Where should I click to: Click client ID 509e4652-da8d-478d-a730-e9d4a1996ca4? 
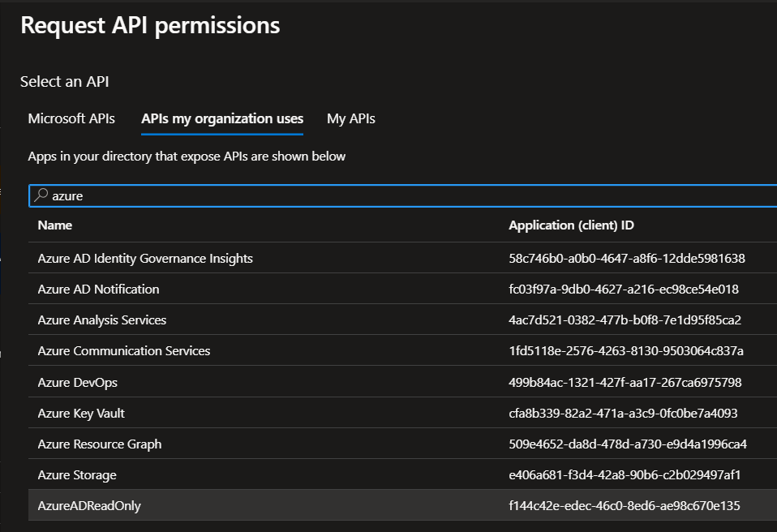pyautogui.click(x=628, y=444)
